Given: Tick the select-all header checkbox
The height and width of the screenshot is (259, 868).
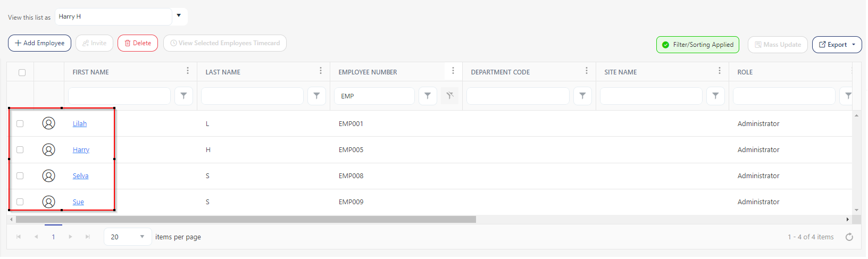Looking at the screenshot, I should click(22, 72).
